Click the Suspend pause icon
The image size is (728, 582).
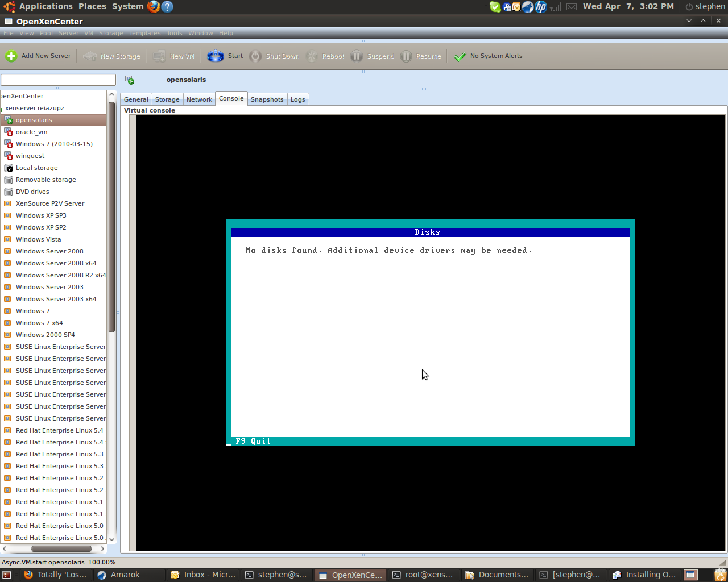[357, 56]
